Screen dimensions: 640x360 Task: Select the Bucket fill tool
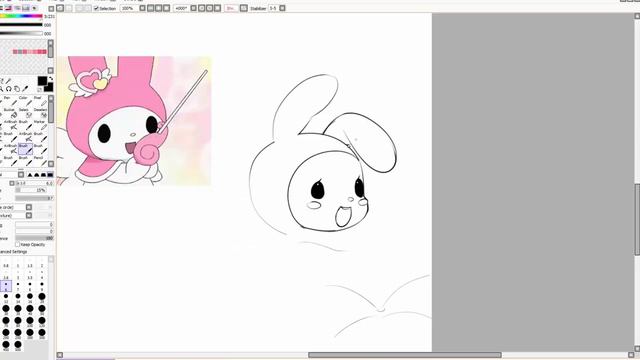click(x=14, y=115)
